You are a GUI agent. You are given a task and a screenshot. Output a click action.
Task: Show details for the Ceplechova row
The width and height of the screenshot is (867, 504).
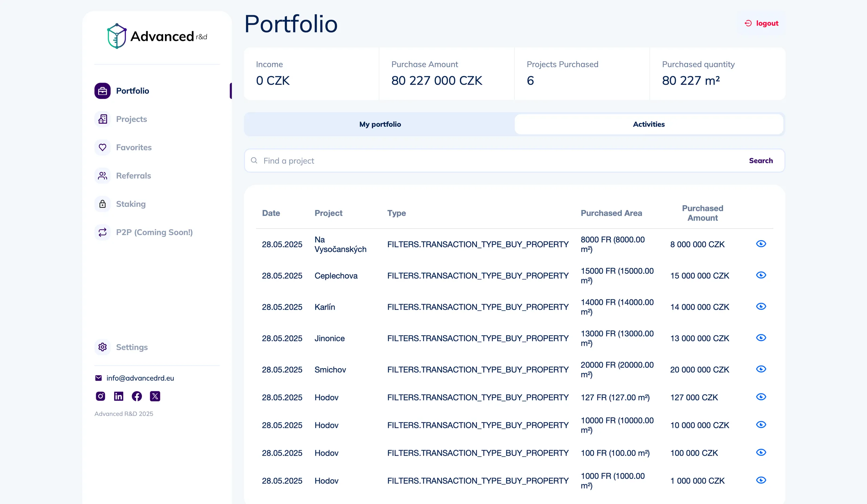coord(761,275)
